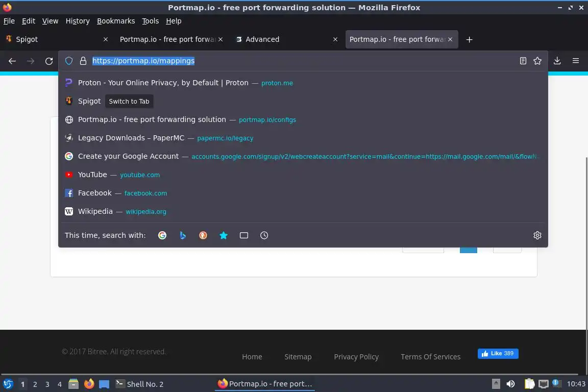The image size is (588, 392).
Task: Go back to the previous page
Action: pos(12,61)
